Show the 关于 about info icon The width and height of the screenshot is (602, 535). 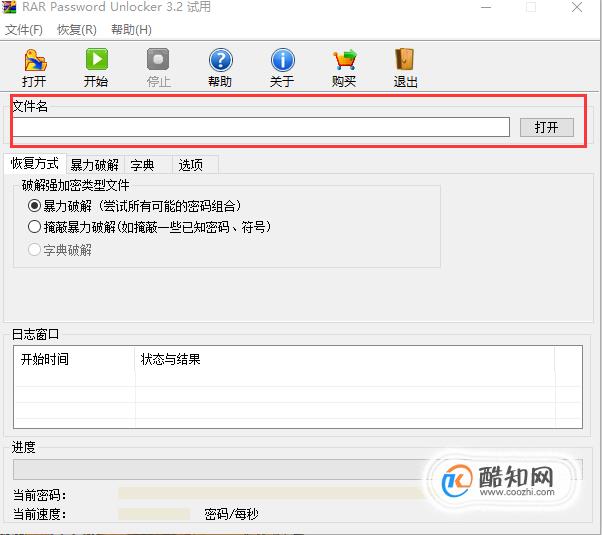(x=283, y=60)
